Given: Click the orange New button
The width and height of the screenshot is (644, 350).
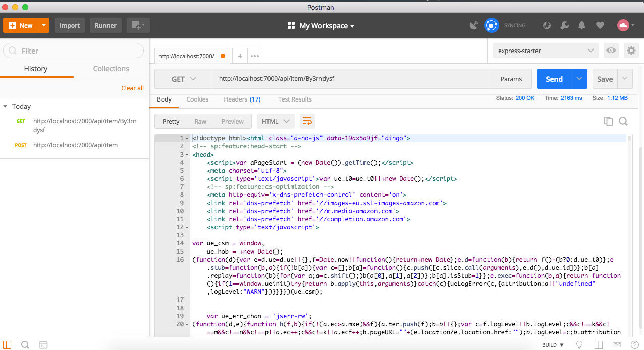Looking at the screenshot, I should [x=21, y=25].
